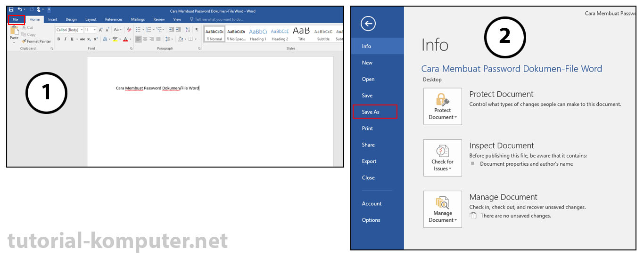The image size is (644, 257).
Task: Switch to the Insert tab
Action: pyautogui.click(x=52, y=19)
